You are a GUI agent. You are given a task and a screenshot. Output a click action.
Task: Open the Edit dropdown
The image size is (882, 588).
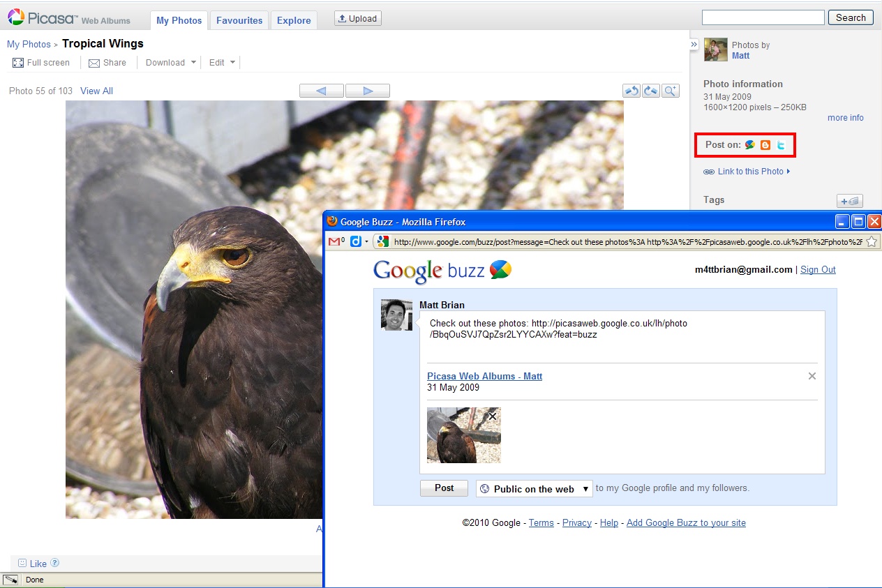coord(223,63)
